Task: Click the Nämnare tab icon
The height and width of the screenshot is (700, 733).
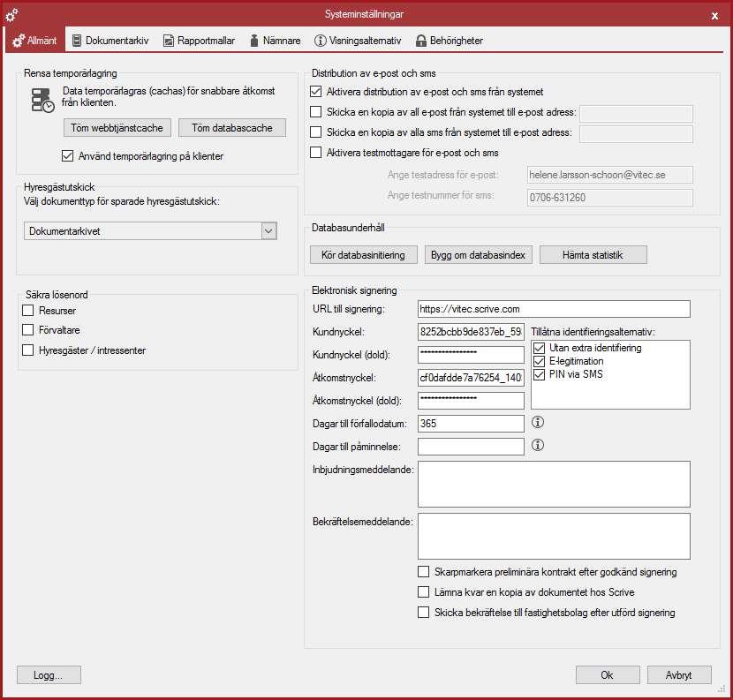Action: point(254,41)
